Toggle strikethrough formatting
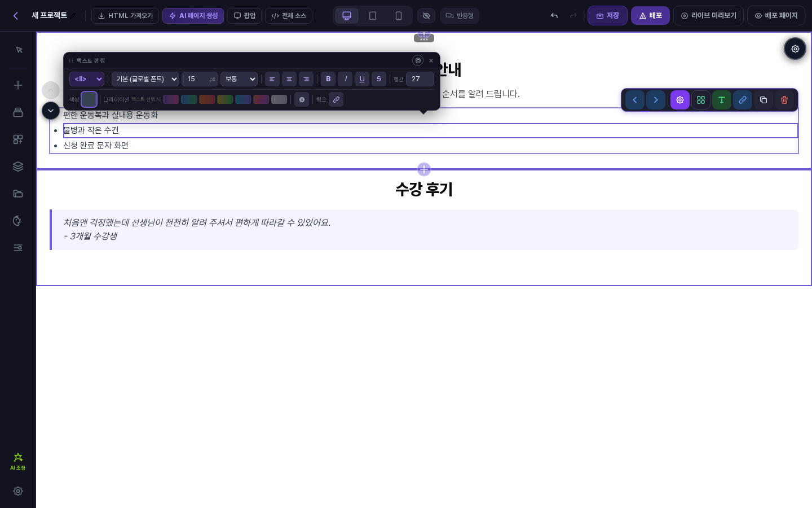This screenshot has width=812, height=508. coord(379,79)
